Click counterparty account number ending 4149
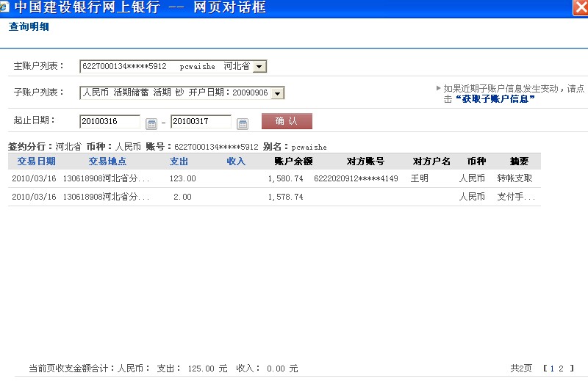The width and height of the screenshot is (588, 381). point(356,178)
